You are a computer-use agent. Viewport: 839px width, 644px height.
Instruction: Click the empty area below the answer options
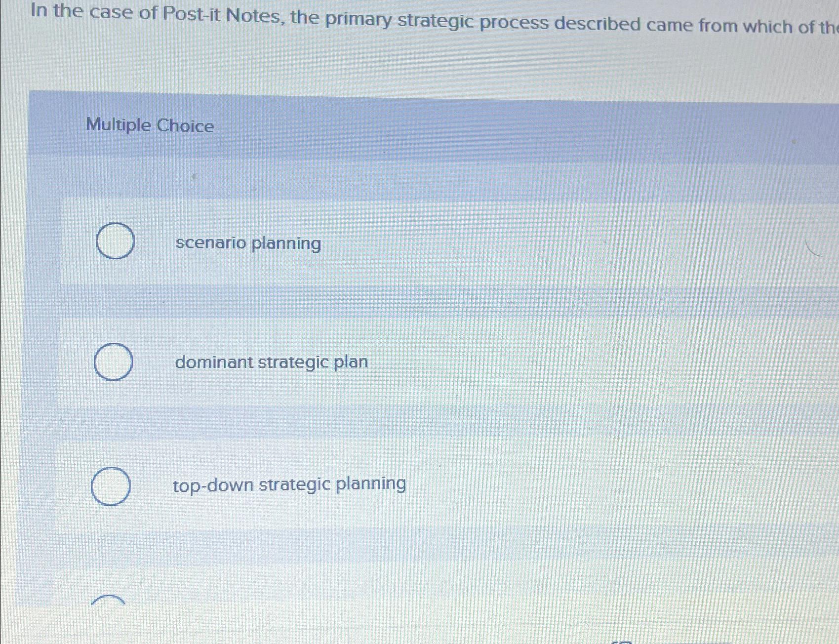[x=395, y=553]
